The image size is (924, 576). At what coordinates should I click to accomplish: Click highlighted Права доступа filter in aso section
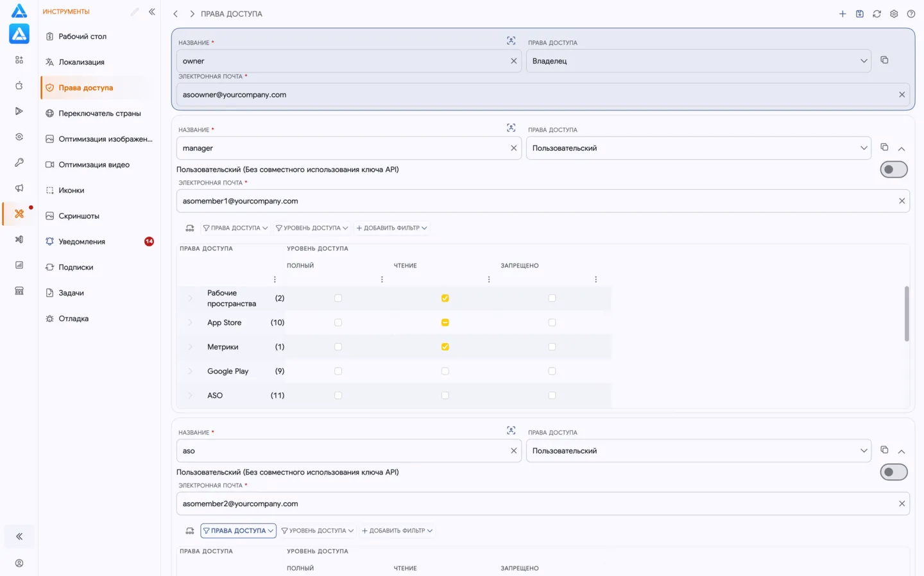point(238,530)
